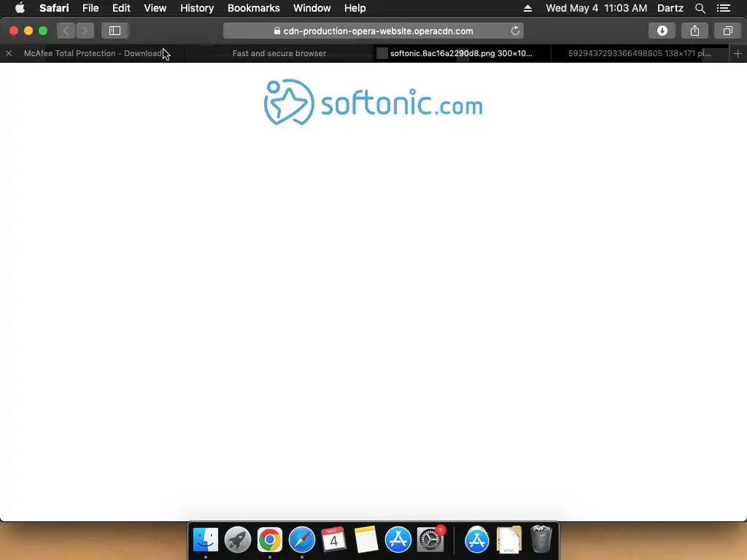Viewport: 747px width, 560px height.
Task: Switch to Fast and secure browser tab
Action: [279, 53]
